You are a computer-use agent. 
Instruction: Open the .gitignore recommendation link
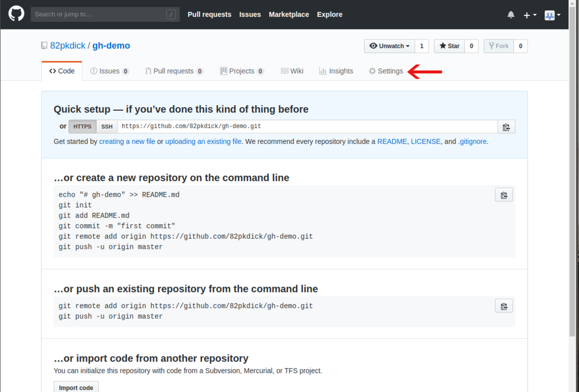(472, 142)
